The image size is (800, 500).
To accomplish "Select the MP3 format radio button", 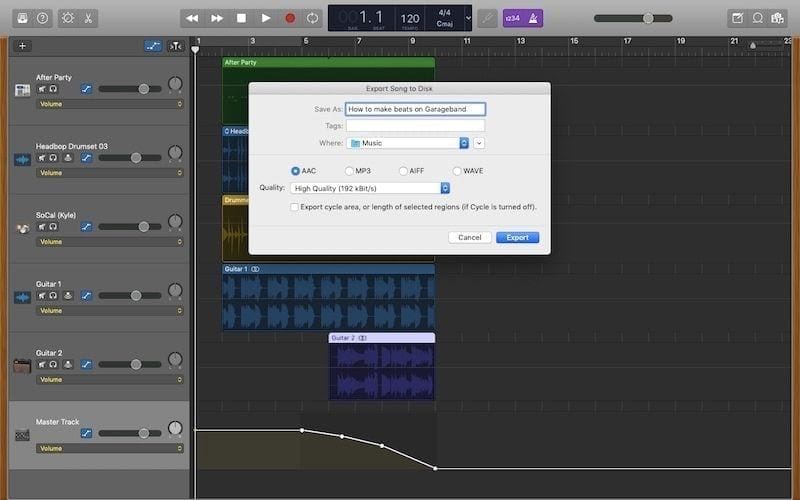I will pos(349,171).
